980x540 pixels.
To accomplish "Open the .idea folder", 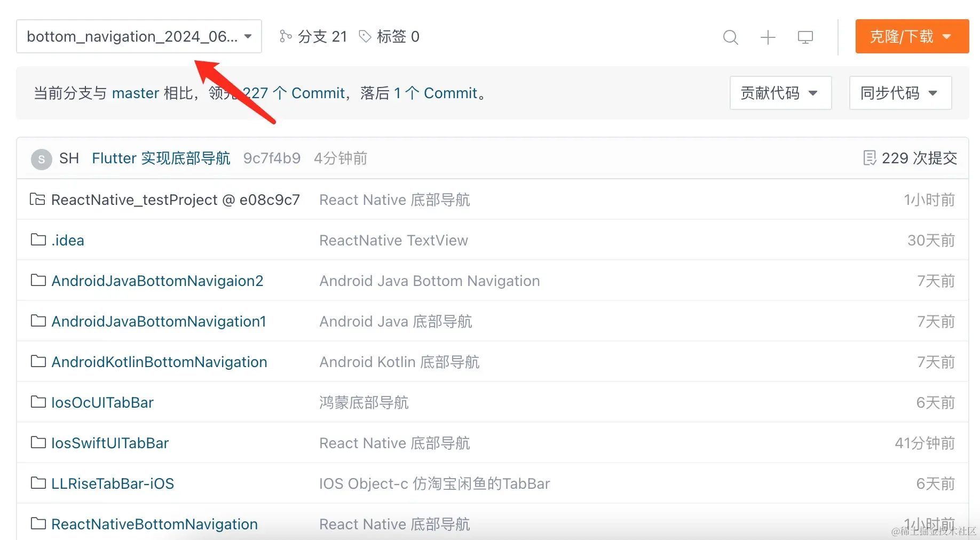I will 68,241.
